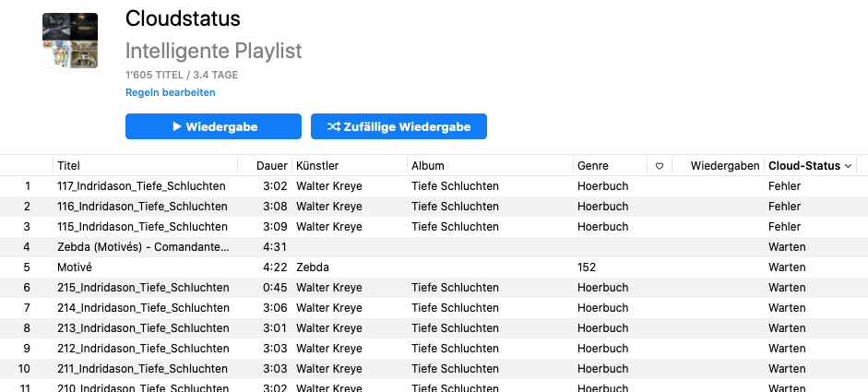Sort the list by Titel column
The image size is (868, 392).
(69, 166)
